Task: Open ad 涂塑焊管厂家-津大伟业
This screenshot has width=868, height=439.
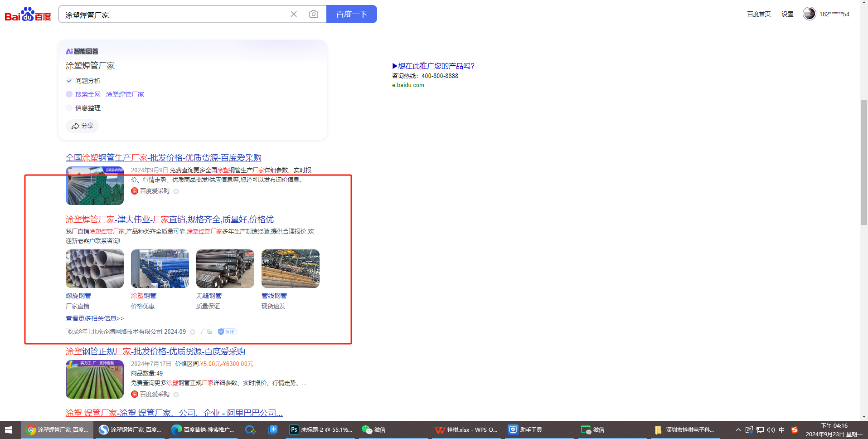Action: tap(170, 219)
